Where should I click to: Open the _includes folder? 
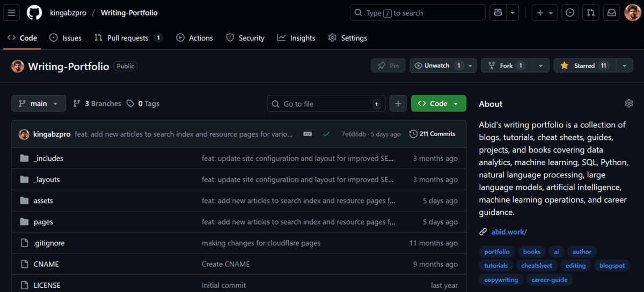48,158
